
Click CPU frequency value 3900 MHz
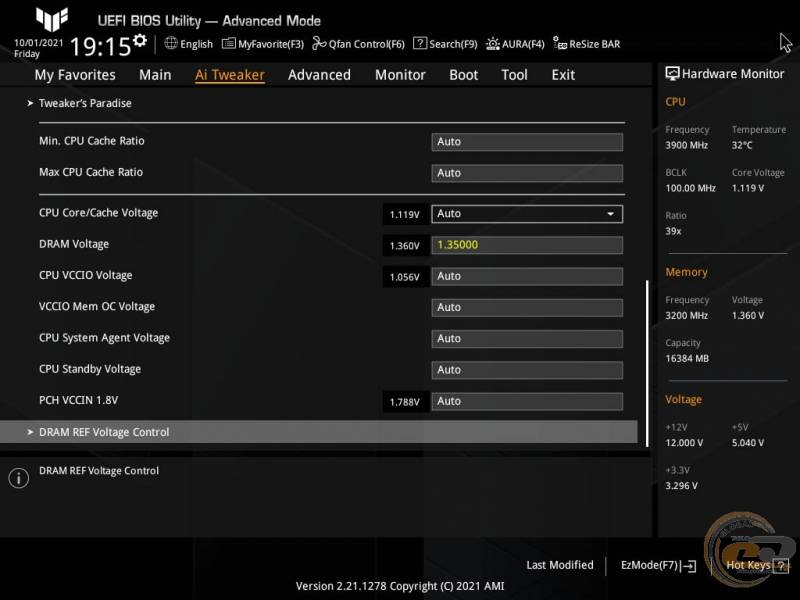[686, 145]
